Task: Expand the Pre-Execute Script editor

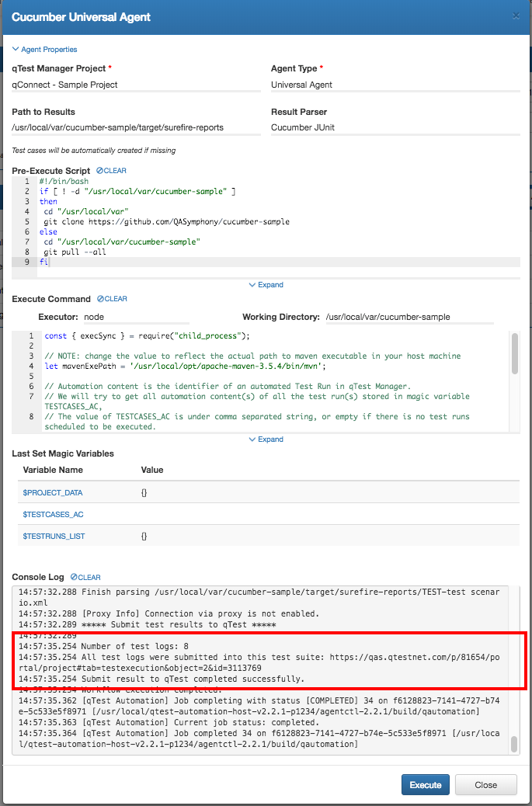Action: [x=266, y=285]
